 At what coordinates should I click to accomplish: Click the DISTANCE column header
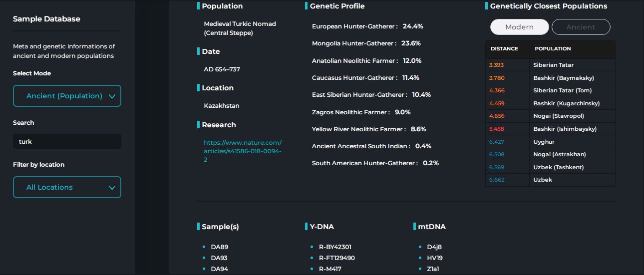click(504, 49)
